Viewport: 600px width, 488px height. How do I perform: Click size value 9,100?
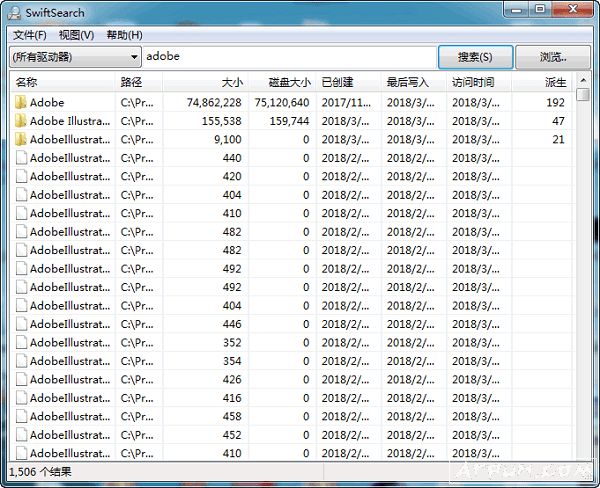click(x=228, y=139)
